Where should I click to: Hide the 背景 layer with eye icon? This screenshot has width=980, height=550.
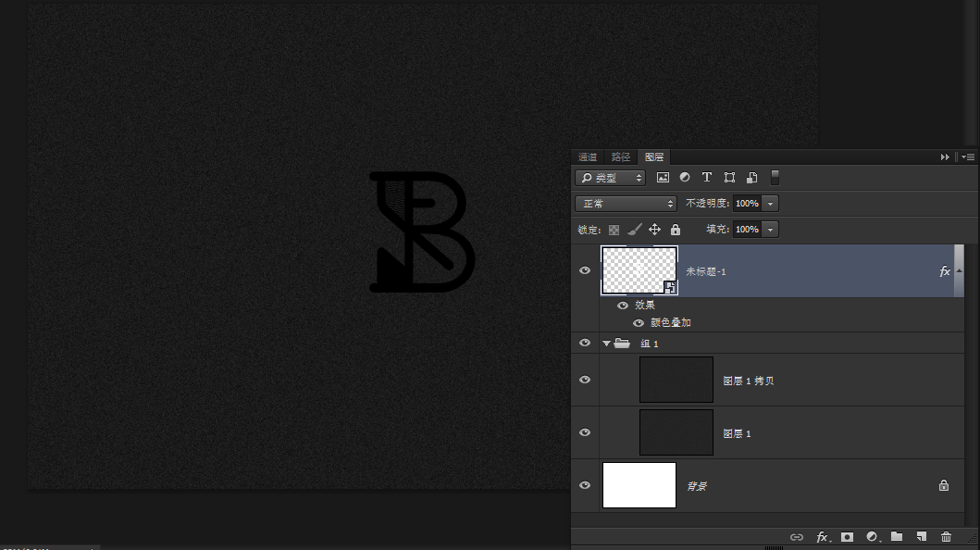(584, 485)
